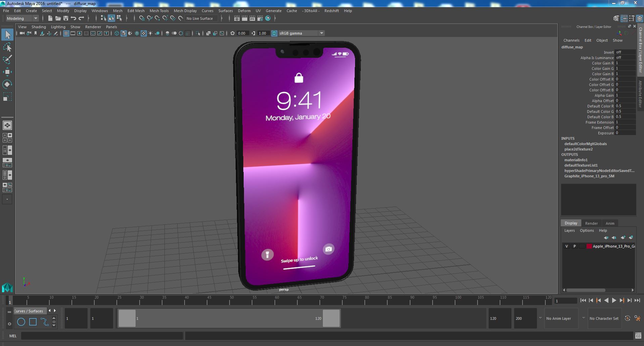Toggle wireframe shading in viewport
Image resolution: width=644 pixels, height=346 pixels.
click(116, 33)
